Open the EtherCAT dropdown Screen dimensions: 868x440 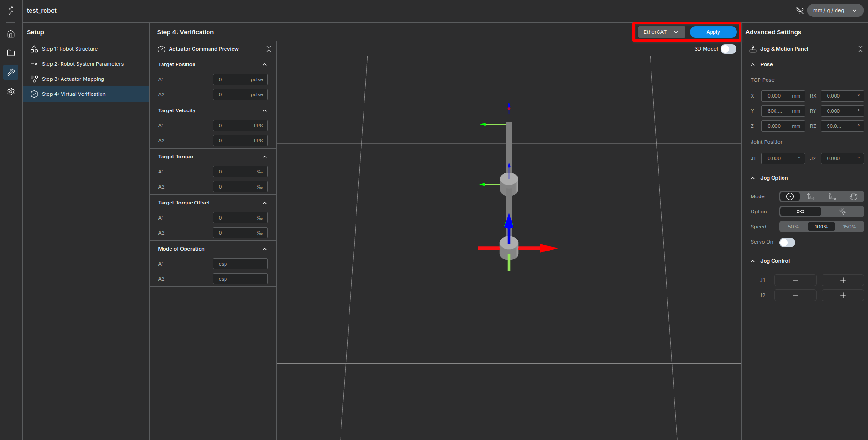(661, 32)
